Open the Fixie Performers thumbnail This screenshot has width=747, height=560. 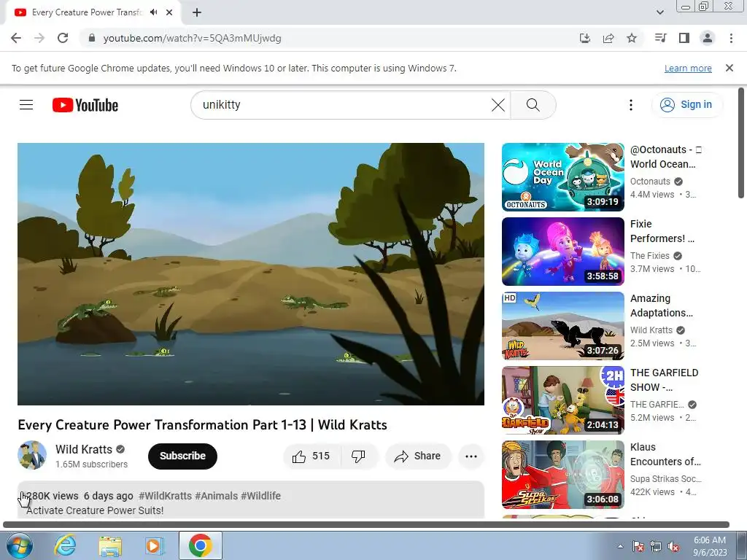562,252
